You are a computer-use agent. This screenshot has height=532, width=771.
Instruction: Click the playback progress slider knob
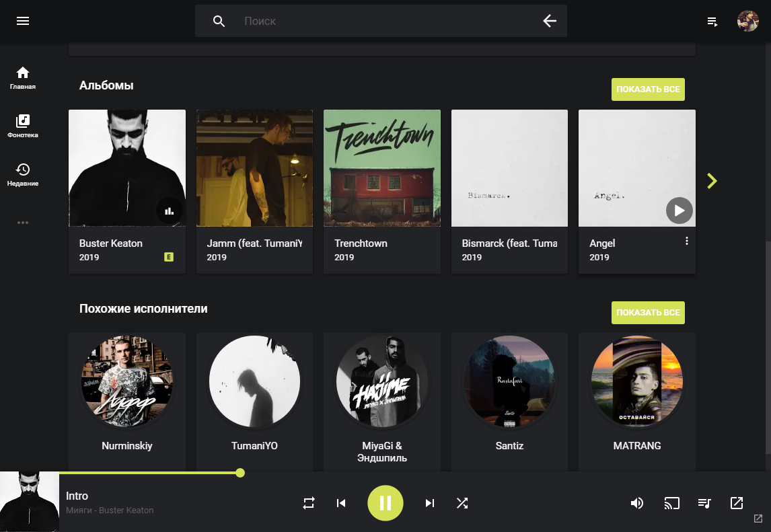pos(240,473)
